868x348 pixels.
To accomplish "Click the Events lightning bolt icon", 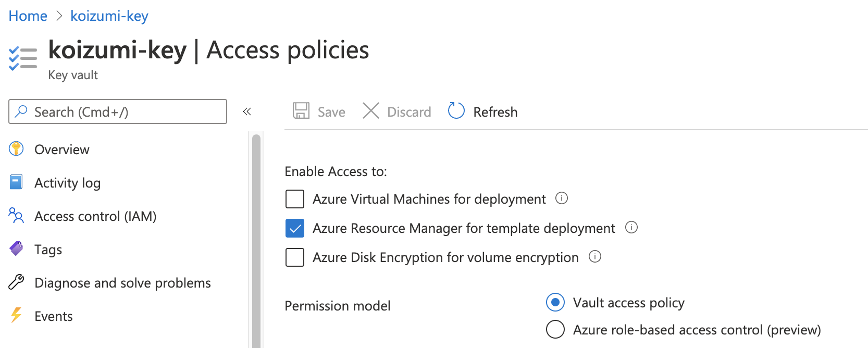I will (x=16, y=316).
